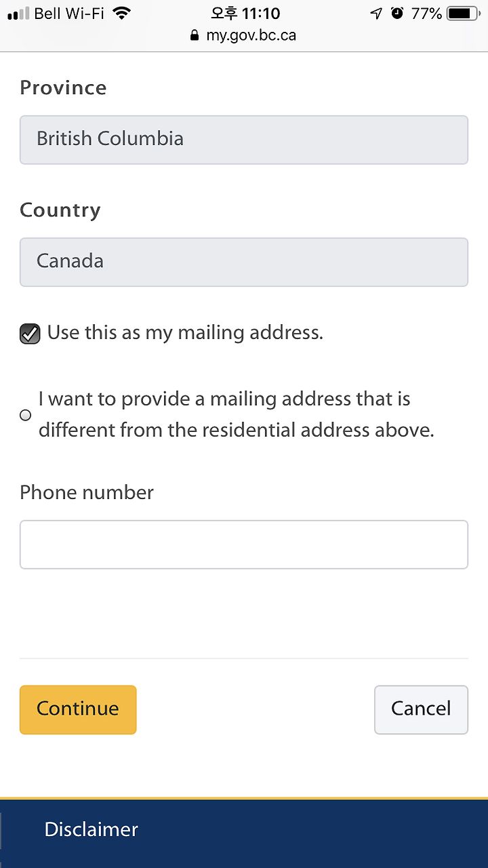Tap the 'I want to provide a mailing address' label
488x868 pixels.
click(237, 414)
